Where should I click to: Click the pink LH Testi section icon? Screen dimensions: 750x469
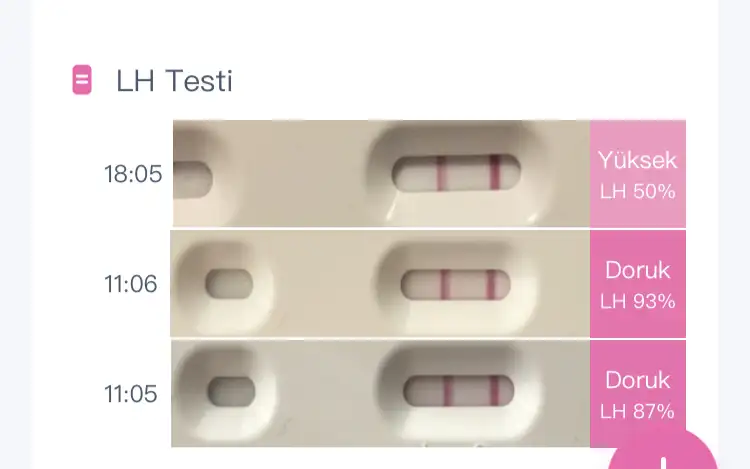(82, 80)
